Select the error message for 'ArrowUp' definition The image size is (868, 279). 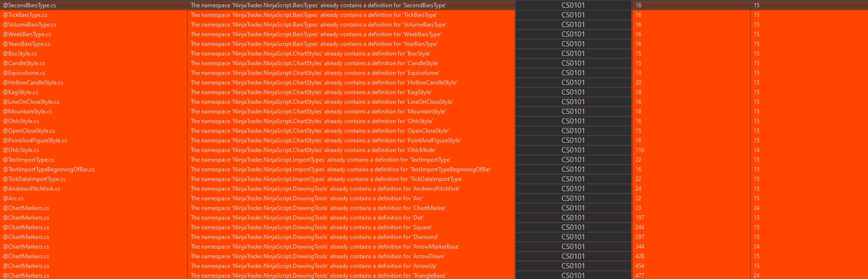point(314,266)
